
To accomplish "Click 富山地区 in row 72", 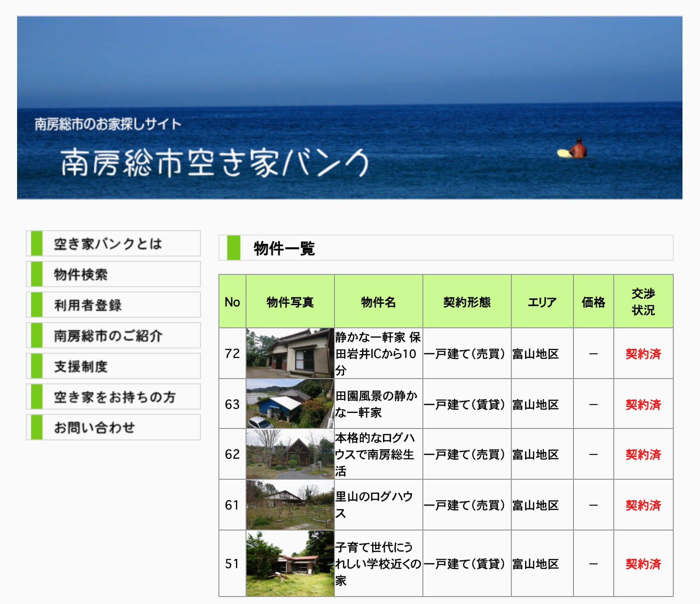I will (535, 354).
